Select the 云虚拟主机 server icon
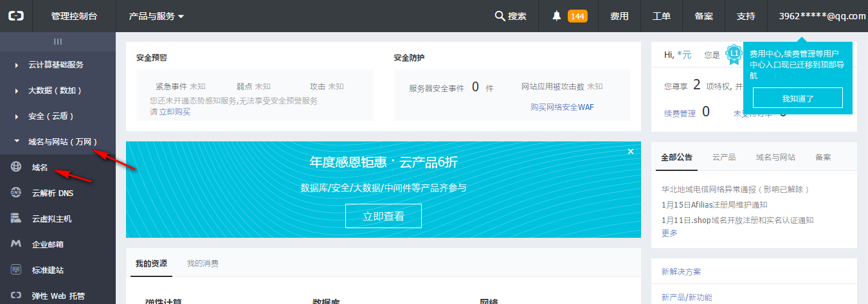Image resolution: width=868 pixels, height=304 pixels. [16, 219]
